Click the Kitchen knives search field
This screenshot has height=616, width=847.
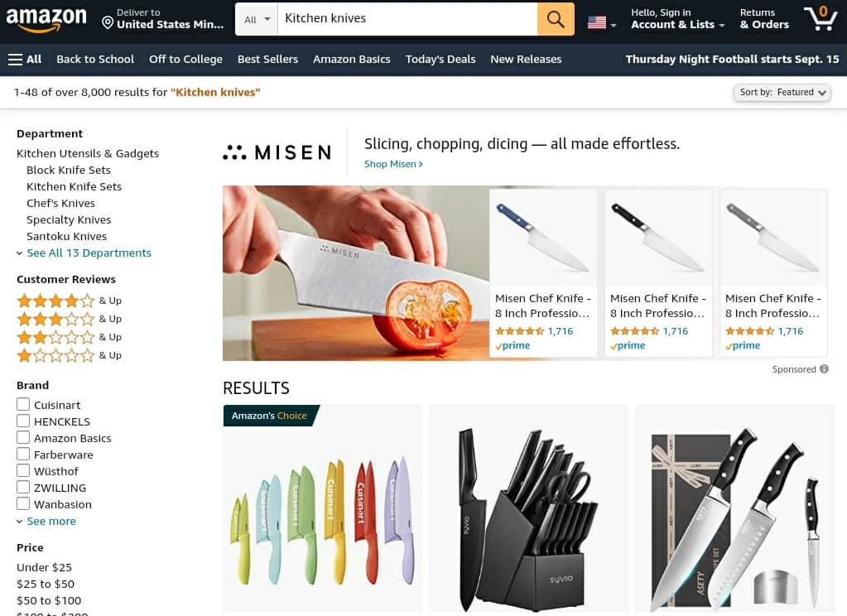407,19
